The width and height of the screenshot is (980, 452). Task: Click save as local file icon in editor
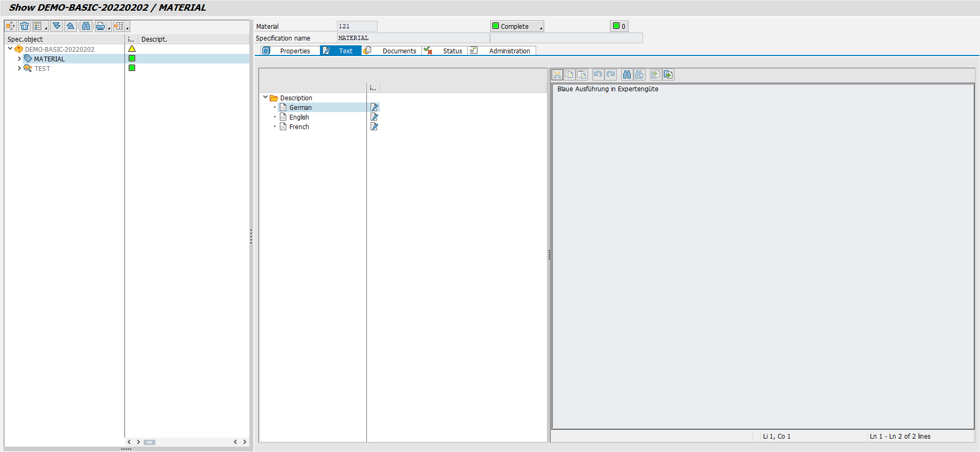tap(668, 75)
